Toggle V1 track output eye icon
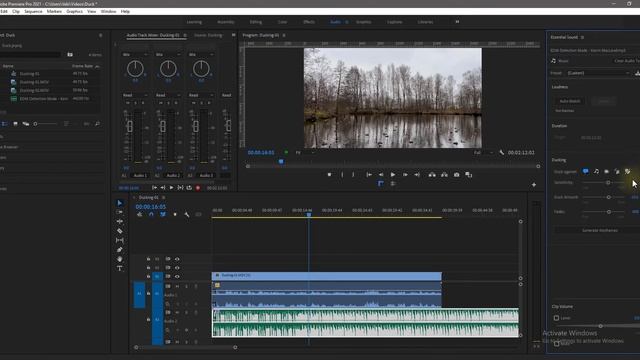The height and width of the screenshot is (360, 640). (177, 276)
